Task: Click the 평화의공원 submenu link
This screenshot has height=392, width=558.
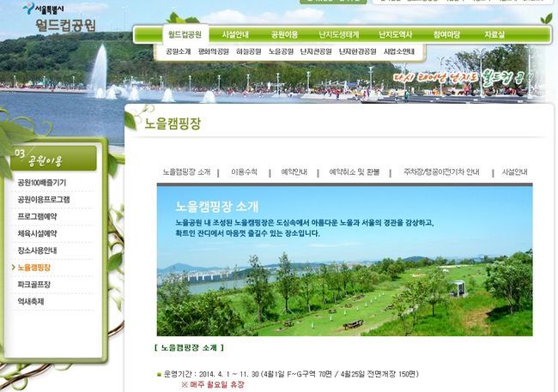Action: point(213,51)
